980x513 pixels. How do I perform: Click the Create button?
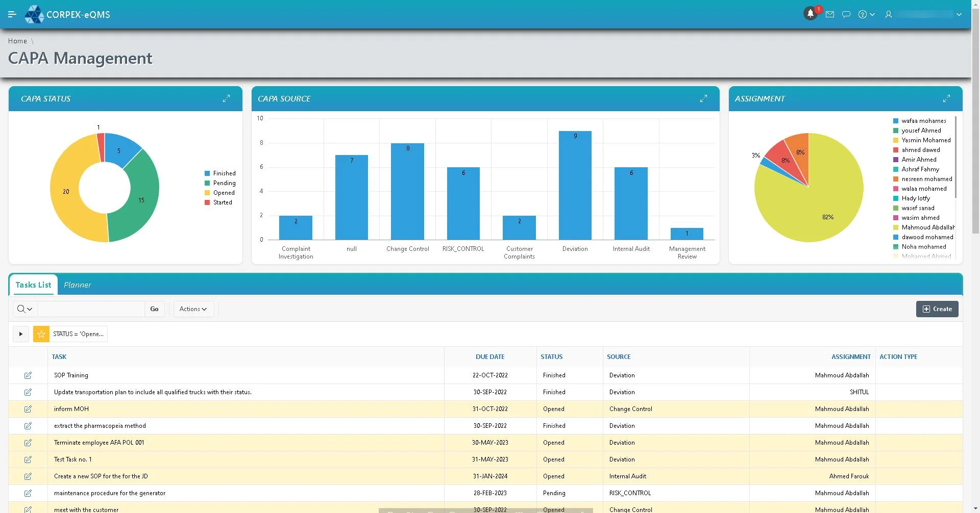tap(937, 309)
